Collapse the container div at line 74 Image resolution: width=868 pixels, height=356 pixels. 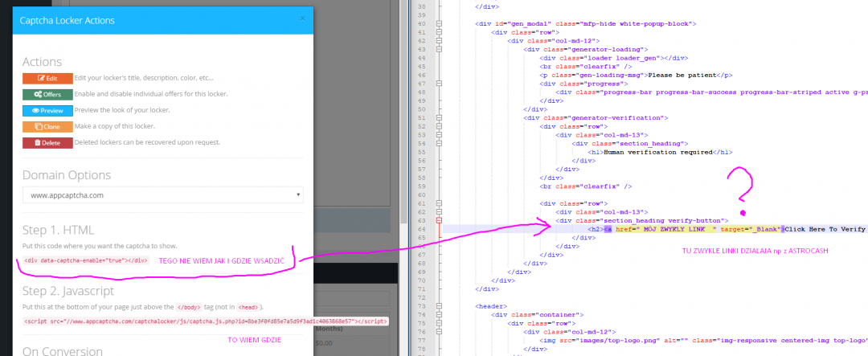click(x=439, y=313)
